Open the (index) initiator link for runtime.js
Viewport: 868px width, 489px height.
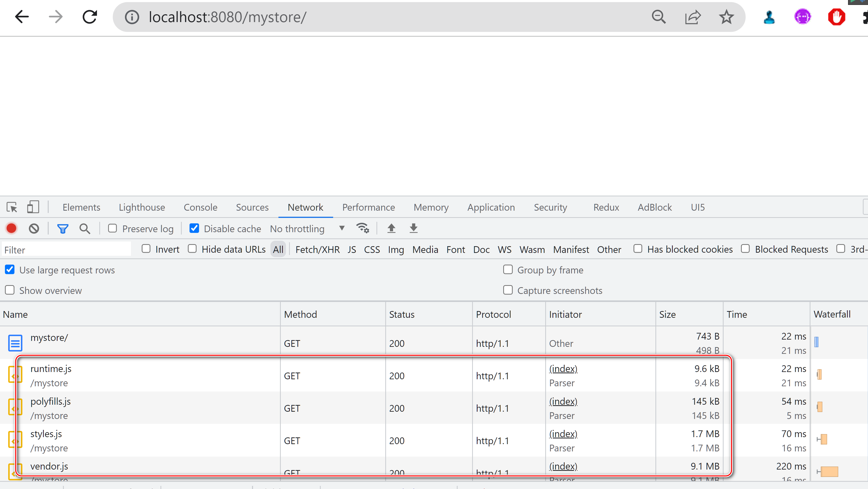563,369
